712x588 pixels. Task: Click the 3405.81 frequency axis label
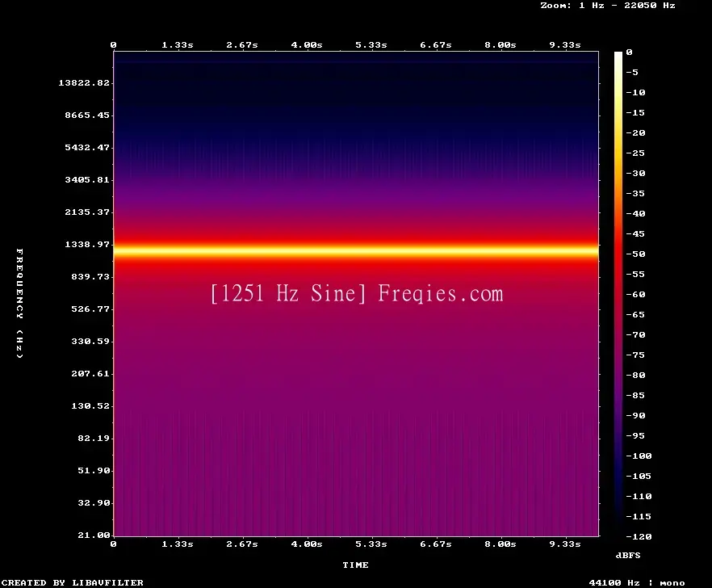click(87, 179)
